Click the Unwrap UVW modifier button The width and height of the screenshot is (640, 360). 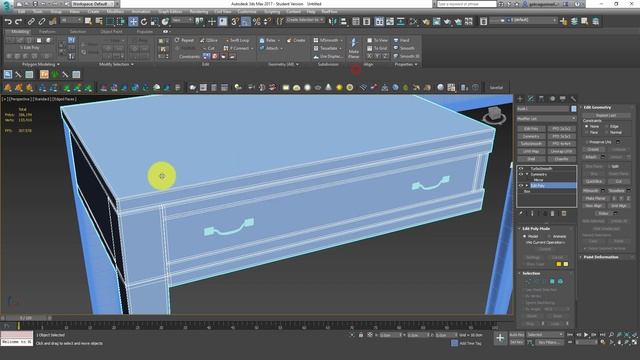coord(561,151)
